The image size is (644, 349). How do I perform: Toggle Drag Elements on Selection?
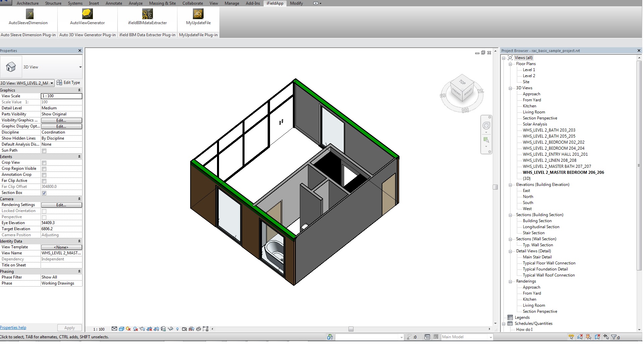[x=606, y=337]
